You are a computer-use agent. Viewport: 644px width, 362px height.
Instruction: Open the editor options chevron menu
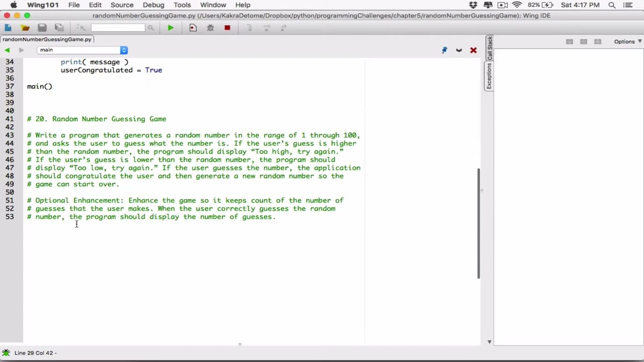(459, 50)
